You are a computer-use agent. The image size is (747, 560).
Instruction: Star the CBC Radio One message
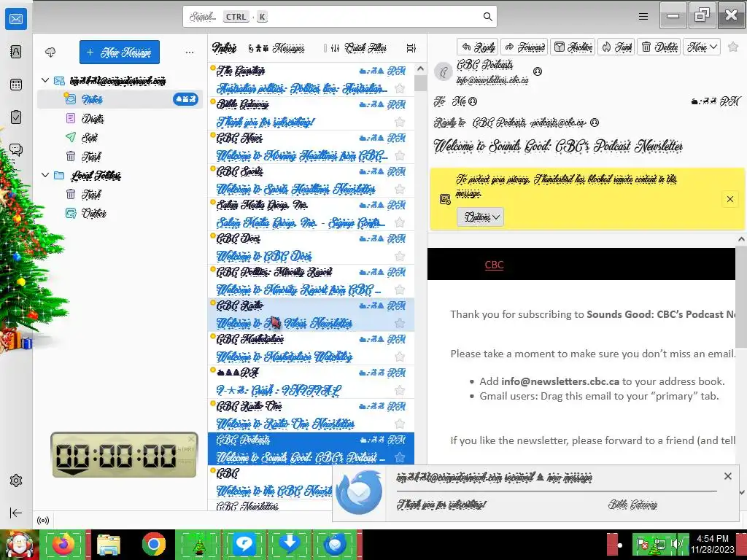400,424
